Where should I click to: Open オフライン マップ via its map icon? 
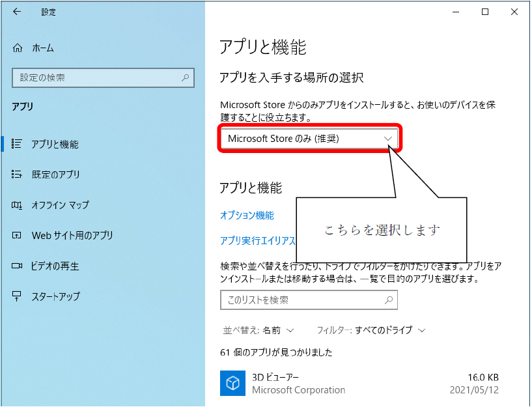coord(18,205)
